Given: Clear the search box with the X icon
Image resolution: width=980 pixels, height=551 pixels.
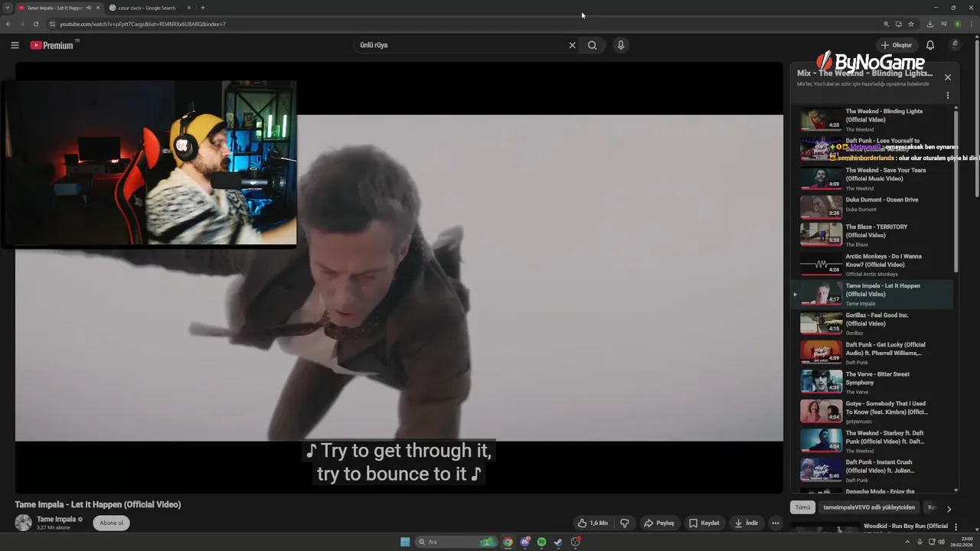Looking at the screenshot, I should coord(572,45).
